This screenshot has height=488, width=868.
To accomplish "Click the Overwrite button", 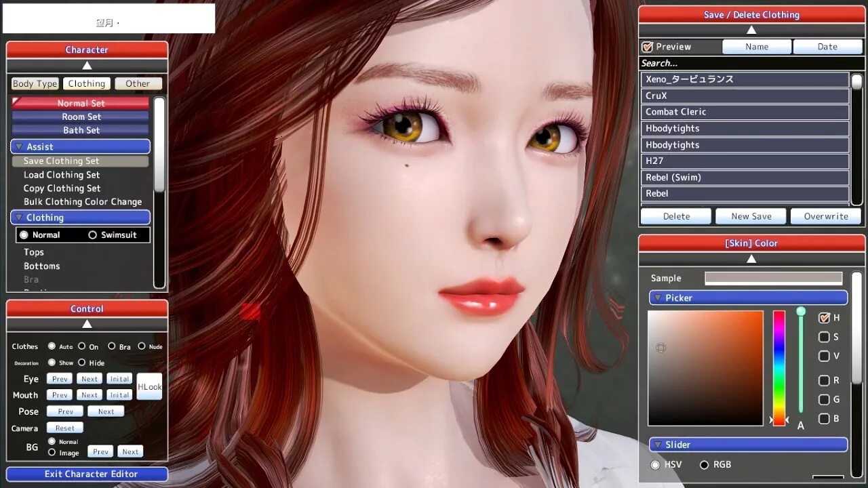I will (x=826, y=216).
